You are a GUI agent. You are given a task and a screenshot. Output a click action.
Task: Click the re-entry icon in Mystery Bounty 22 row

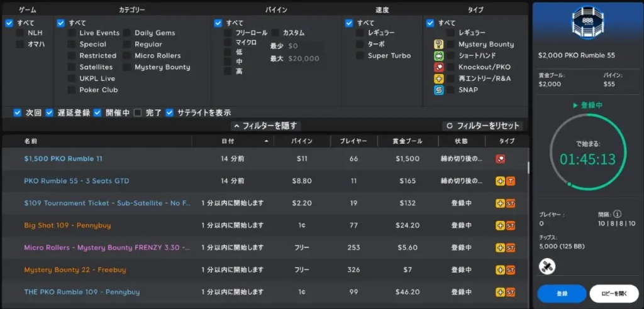500,270
